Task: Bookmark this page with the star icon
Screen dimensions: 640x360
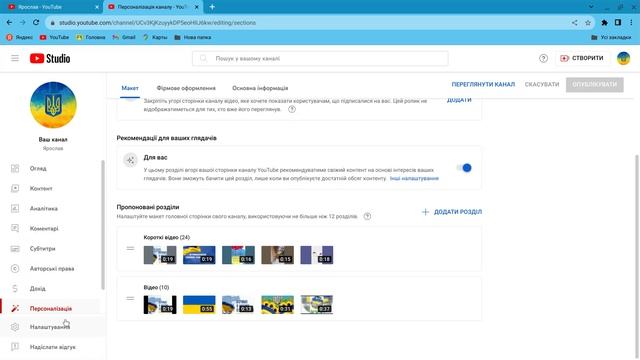Action: click(588, 23)
